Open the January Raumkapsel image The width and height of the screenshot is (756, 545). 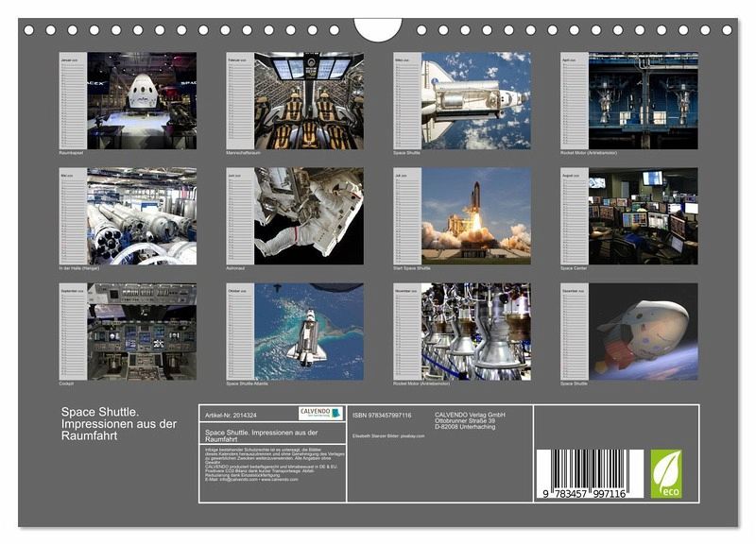tap(142, 100)
